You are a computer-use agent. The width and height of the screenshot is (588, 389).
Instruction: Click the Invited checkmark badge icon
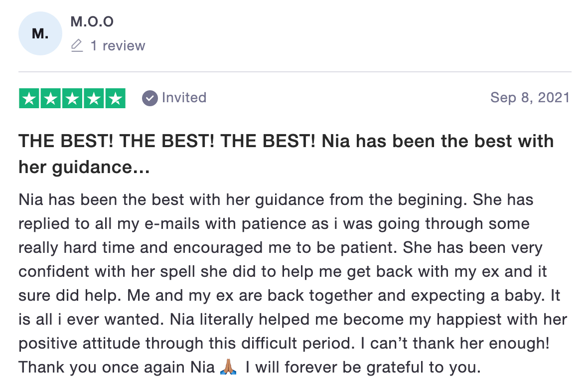point(149,98)
